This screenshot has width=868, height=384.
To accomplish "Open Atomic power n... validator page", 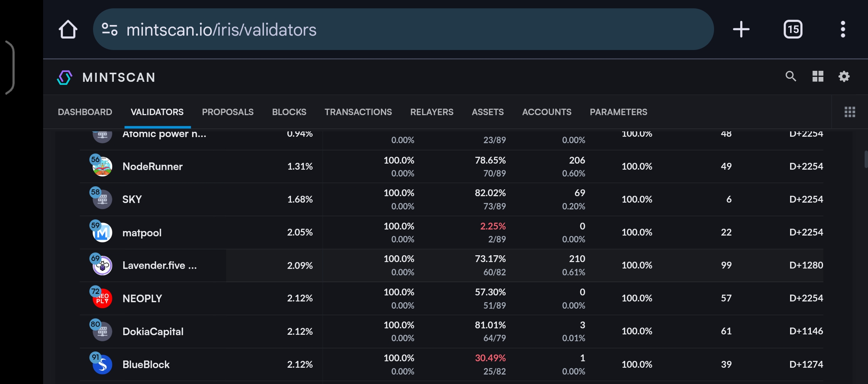I will click(164, 134).
